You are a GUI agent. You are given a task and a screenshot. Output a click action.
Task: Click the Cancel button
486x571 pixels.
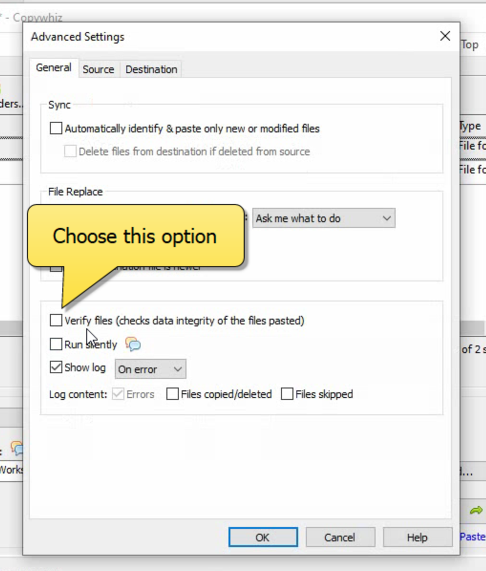point(340,537)
